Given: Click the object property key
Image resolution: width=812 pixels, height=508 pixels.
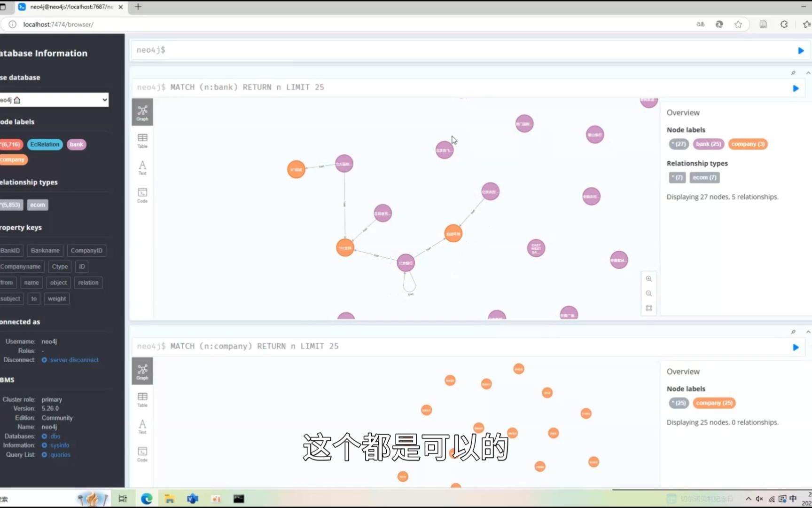Looking at the screenshot, I should click(58, 283).
